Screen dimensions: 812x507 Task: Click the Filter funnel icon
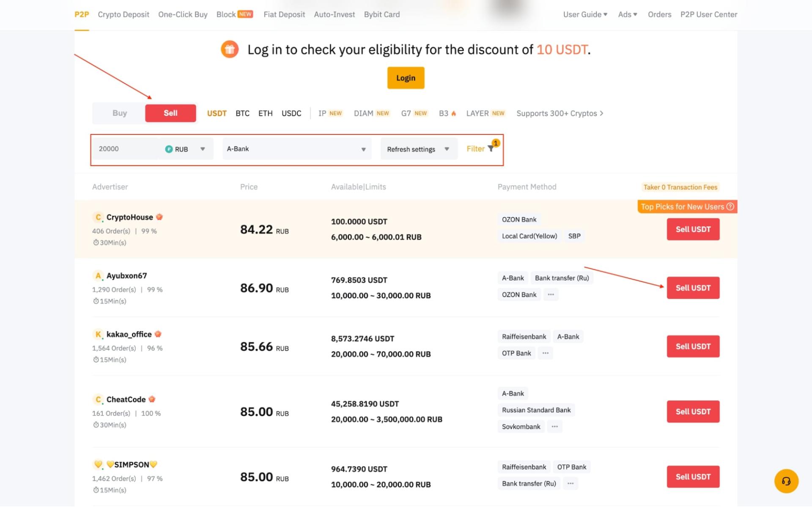pyautogui.click(x=491, y=149)
